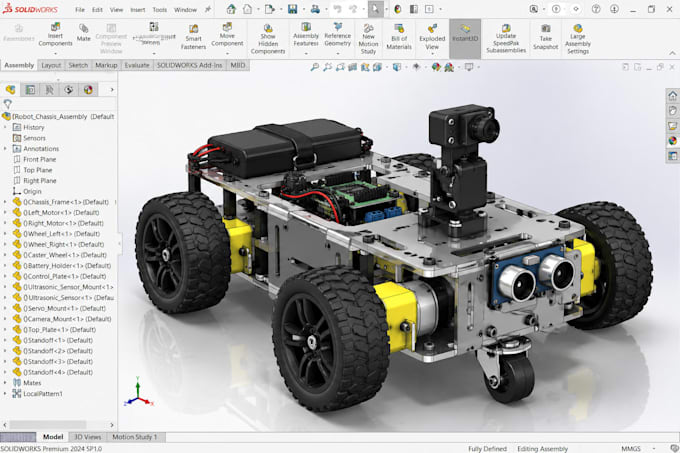Expand the Annotations tree node

pos(5,149)
